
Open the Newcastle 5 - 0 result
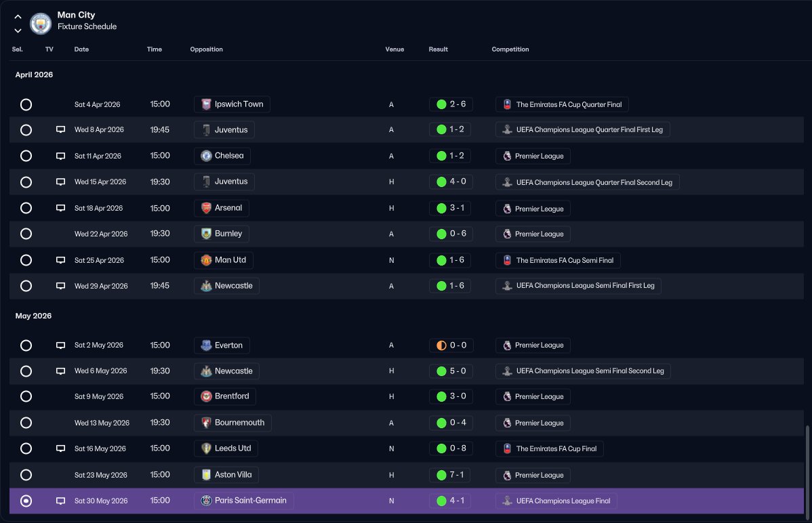coord(451,371)
